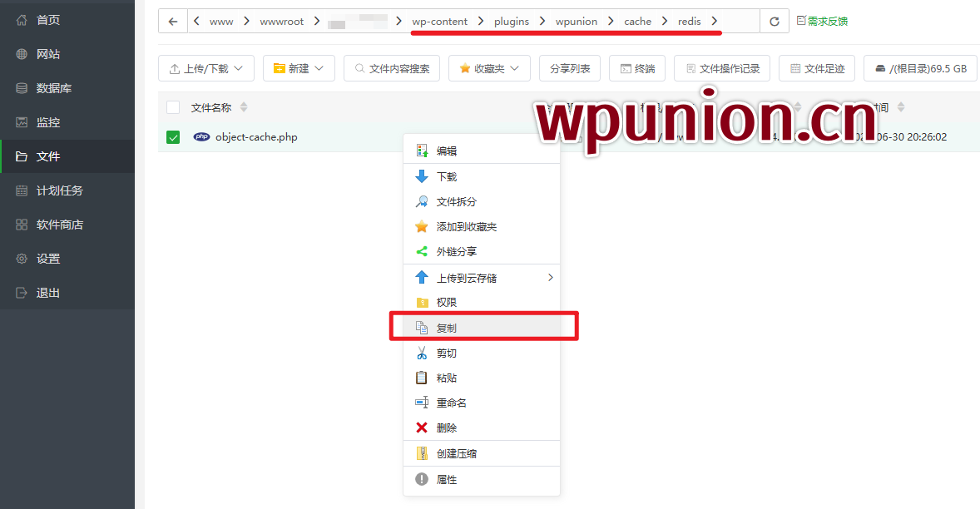Open 文件操作记录 operation log

tap(722, 69)
